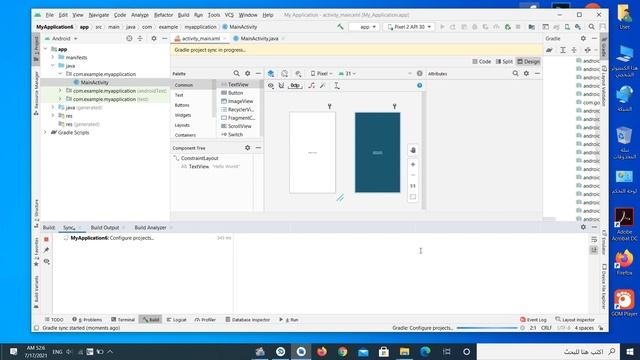Click the guidelines icon in design toolbar
Viewport: 640px width, 360px height.
tap(337, 86)
